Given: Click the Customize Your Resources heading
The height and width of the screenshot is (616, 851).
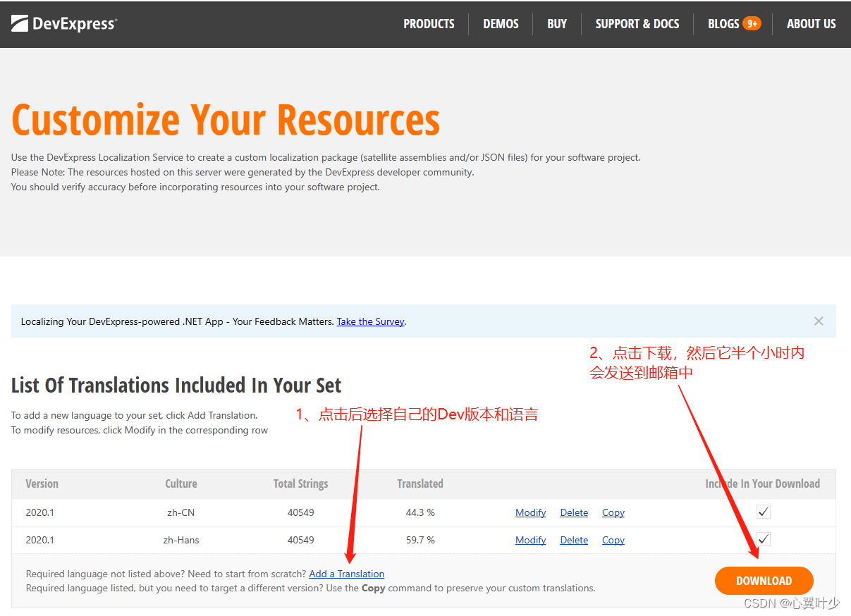Looking at the screenshot, I should click(x=226, y=119).
